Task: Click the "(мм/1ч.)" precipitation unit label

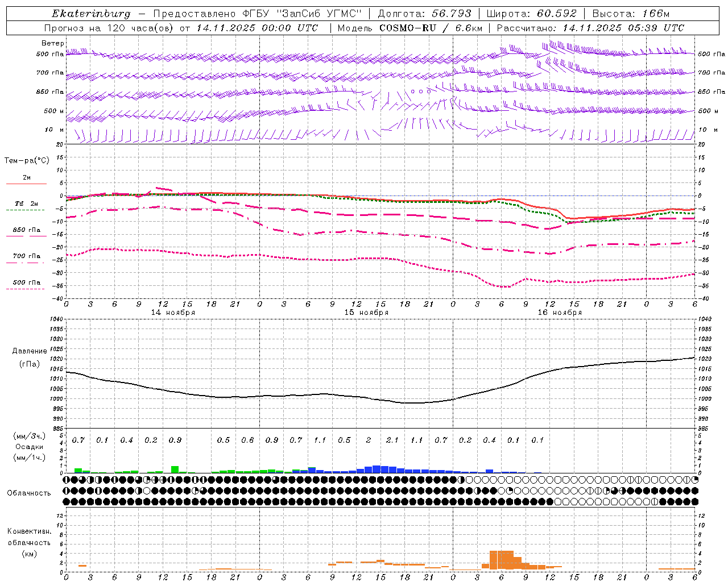Action: pos(29,458)
